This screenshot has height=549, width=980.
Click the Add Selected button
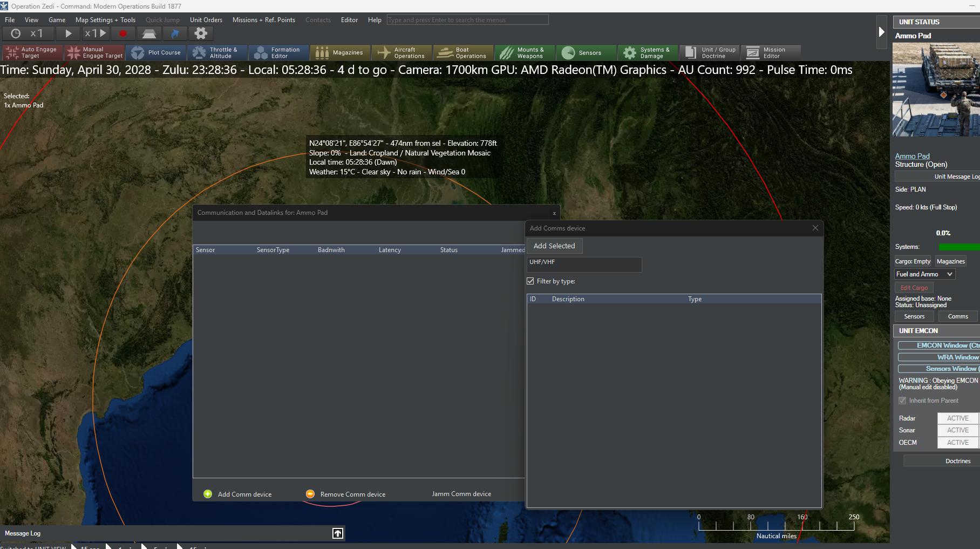pos(554,246)
